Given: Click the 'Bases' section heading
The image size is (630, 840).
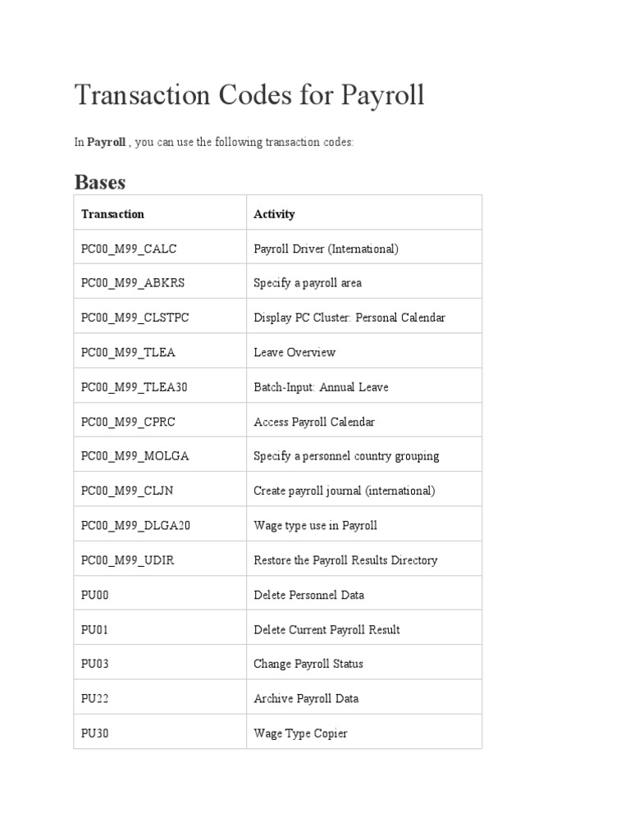Looking at the screenshot, I should (99, 180).
